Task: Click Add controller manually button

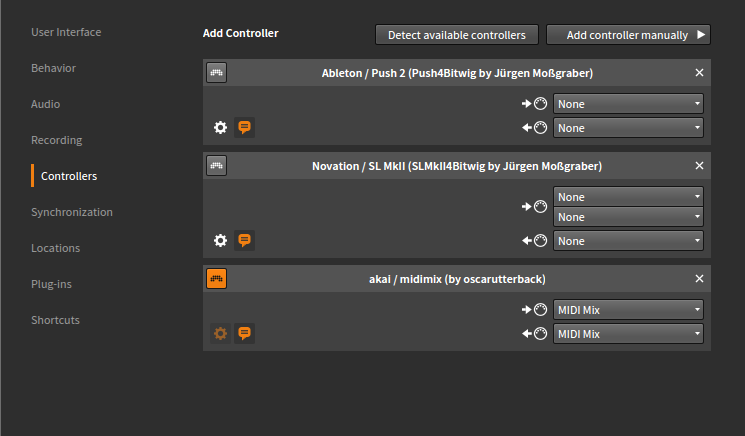Action: [628, 35]
